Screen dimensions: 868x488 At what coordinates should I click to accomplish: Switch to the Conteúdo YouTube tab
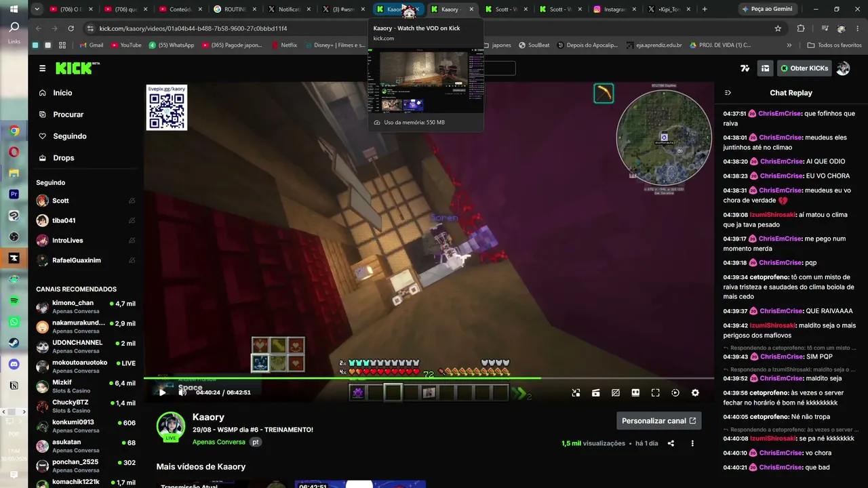point(180,9)
